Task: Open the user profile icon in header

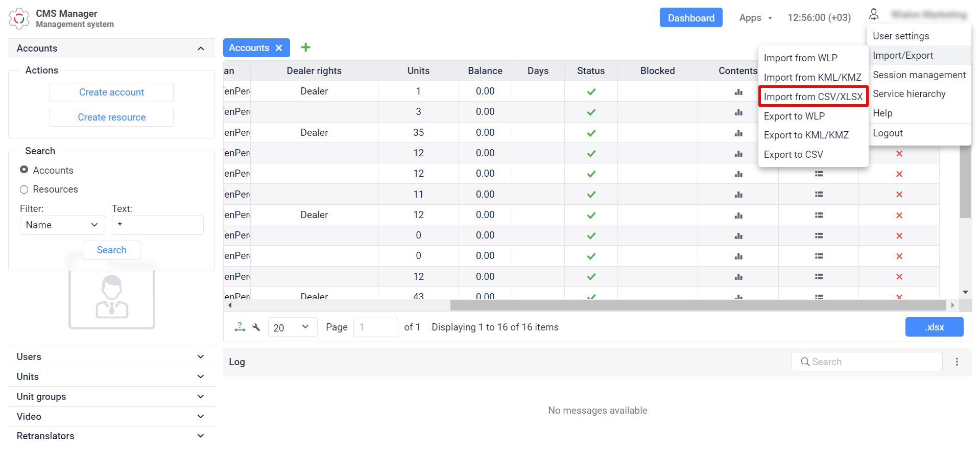Action: pos(874,15)
